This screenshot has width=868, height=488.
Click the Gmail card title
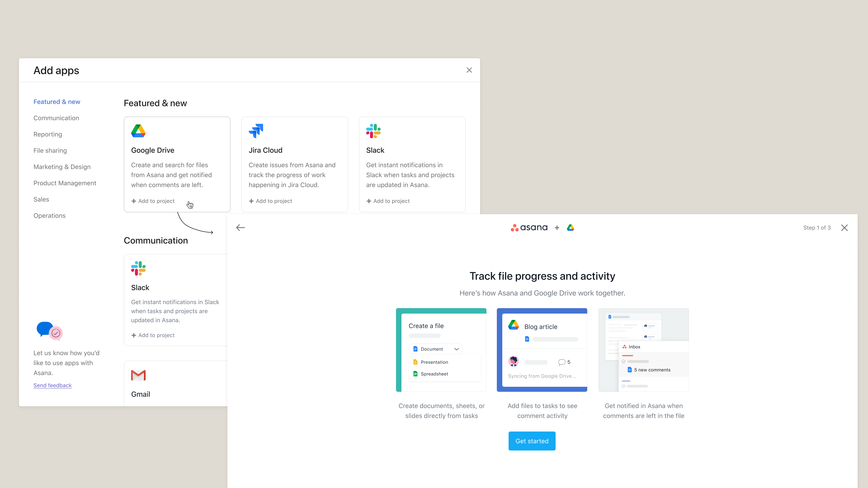point(141,394)
